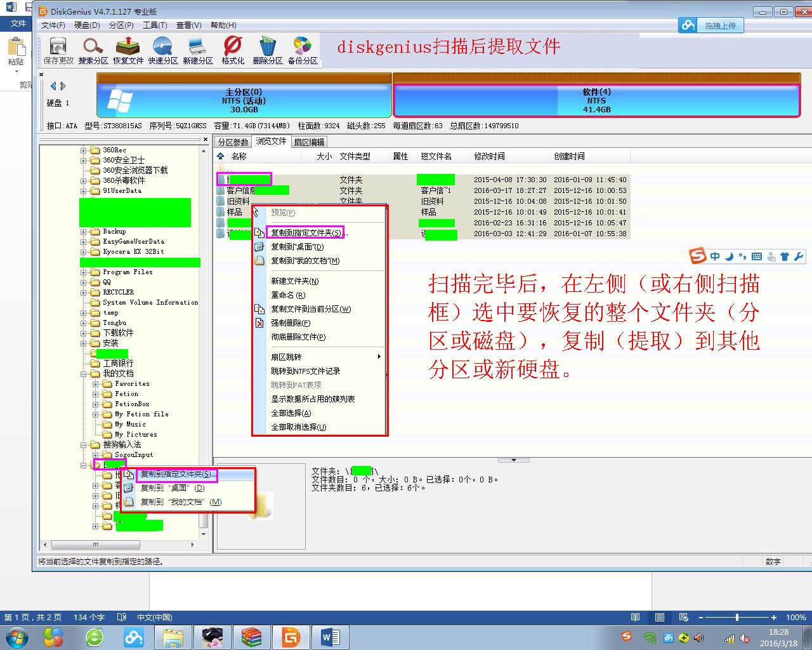
Task: Expand the SogouInput tree node
Action: tap(96, 455)
